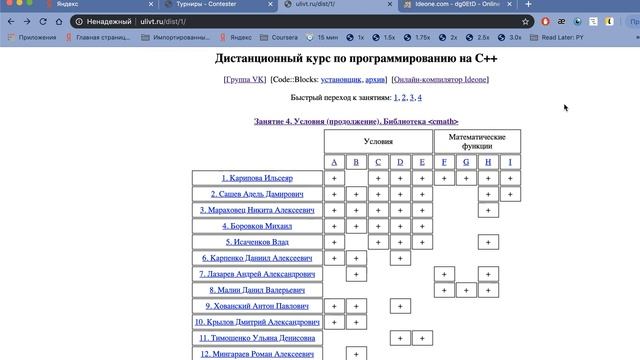Screen dimensions: 640x360
Task: Open problem I column link
Action: click(510, 162)
